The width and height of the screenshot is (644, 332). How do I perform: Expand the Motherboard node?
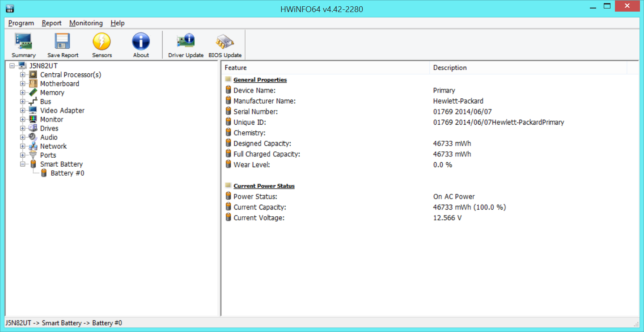click(x=23, y=84)
